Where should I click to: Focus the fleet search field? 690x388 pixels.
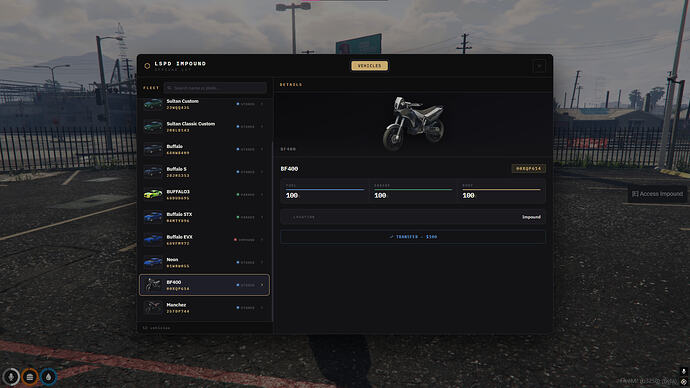tap(215, 88)
